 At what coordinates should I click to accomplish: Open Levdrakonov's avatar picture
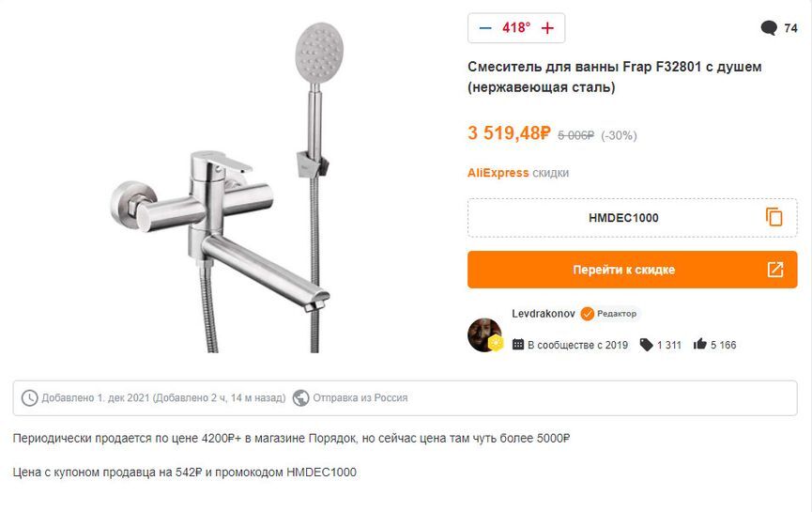pos(484,334)
